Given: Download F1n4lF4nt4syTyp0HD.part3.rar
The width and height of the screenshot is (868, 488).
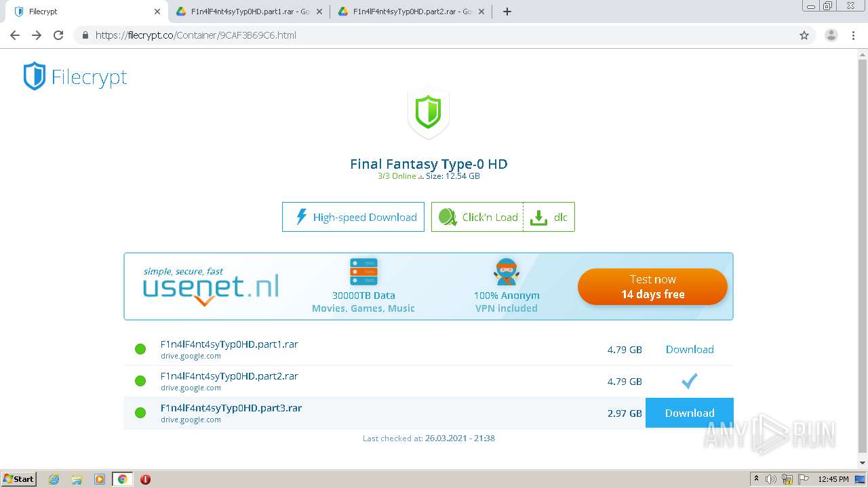Looking at the screenshot, I should point(690,413).
